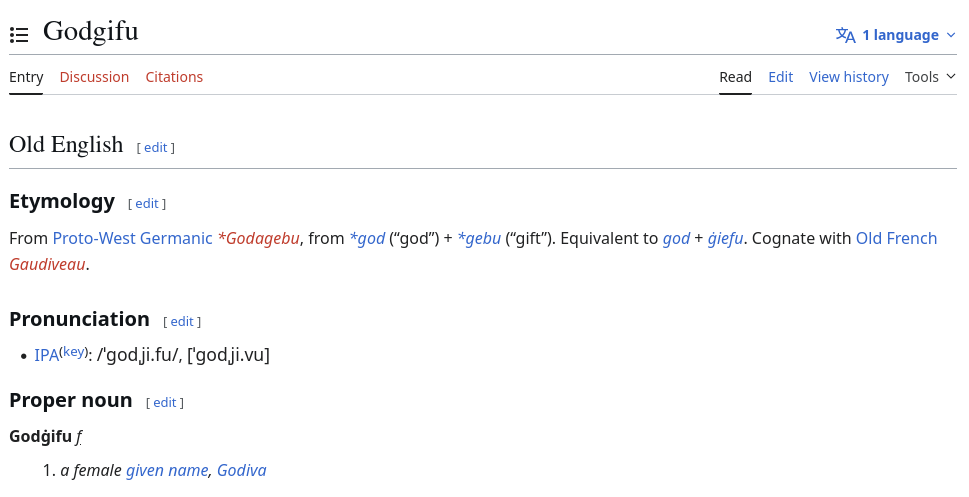Edit the Etymology section
Viewport: 969px width, 497px height.
click(x=147, y=203)
